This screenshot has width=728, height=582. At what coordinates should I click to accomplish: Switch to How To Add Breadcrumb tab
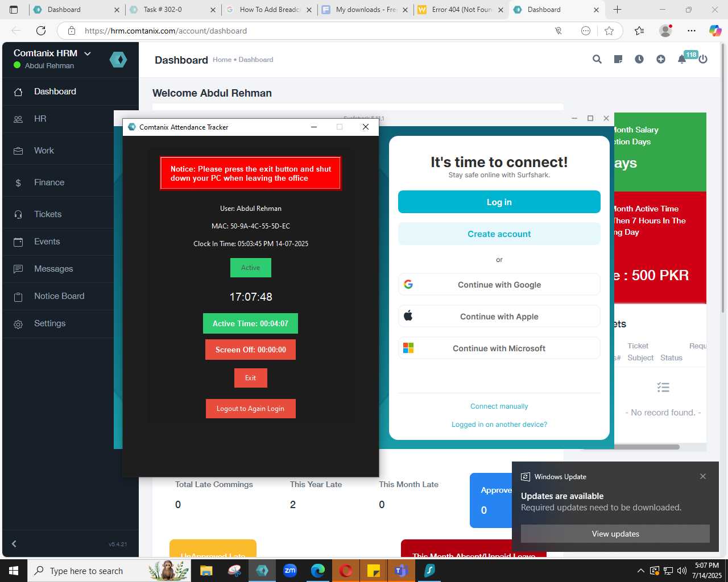[x=270, y=10]
